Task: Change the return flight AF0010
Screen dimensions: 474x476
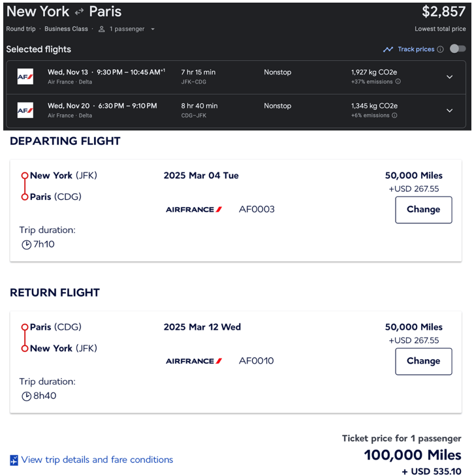Action: point(423,361)
